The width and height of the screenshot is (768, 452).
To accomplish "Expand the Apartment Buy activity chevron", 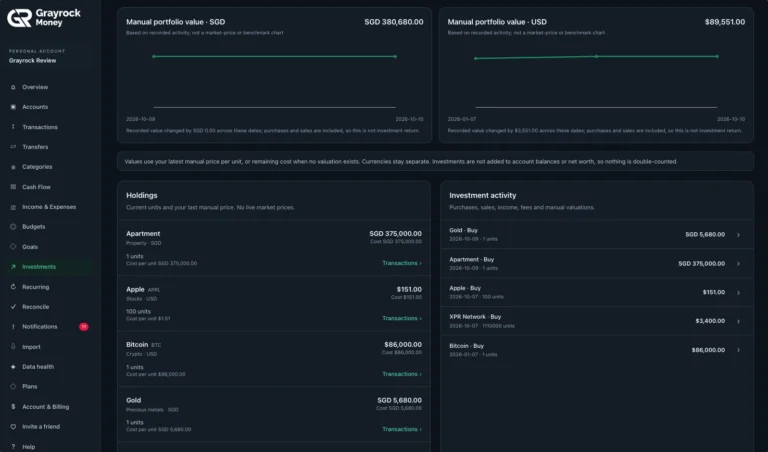I will pyautogui.click(x=738, y=264).
